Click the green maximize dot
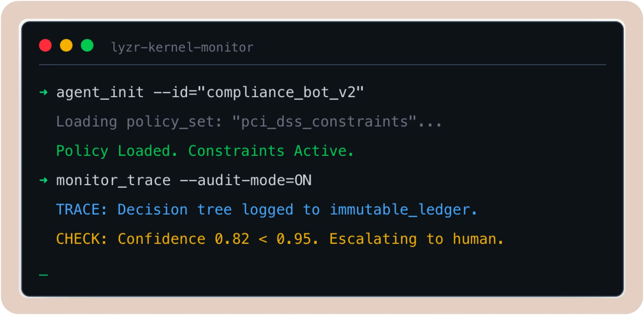Screen dimensions: 644x315 tap(87, 46)
